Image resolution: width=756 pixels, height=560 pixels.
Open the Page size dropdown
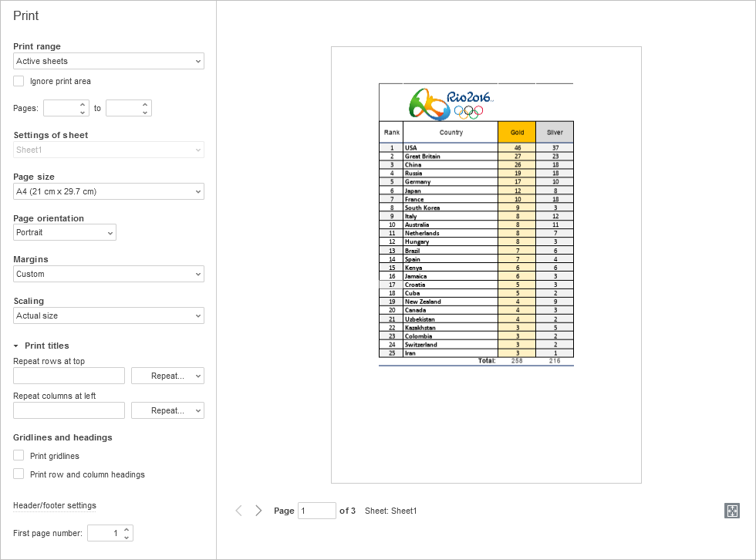[x=109, y=191]
